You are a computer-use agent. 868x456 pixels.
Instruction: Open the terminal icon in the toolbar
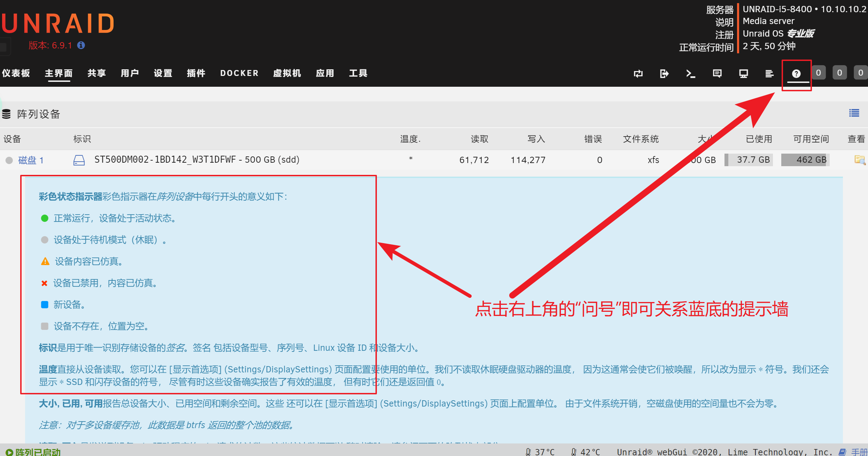tap(691, 74)
